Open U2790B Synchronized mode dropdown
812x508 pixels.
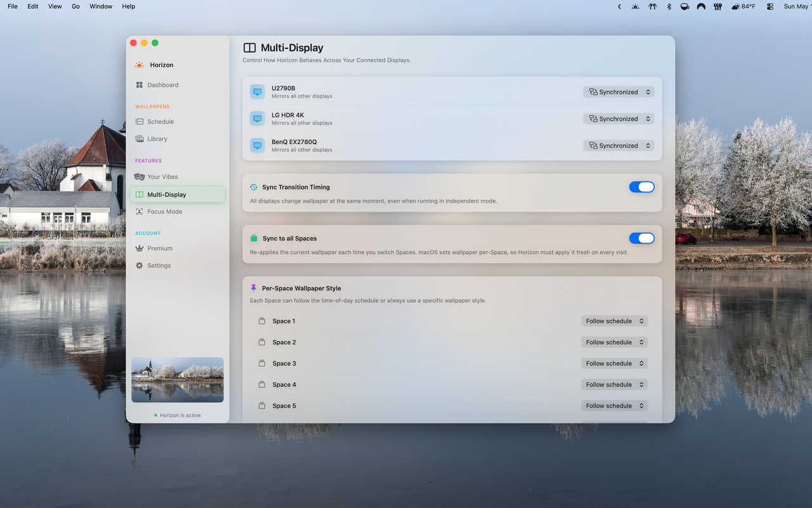[619, 92]
